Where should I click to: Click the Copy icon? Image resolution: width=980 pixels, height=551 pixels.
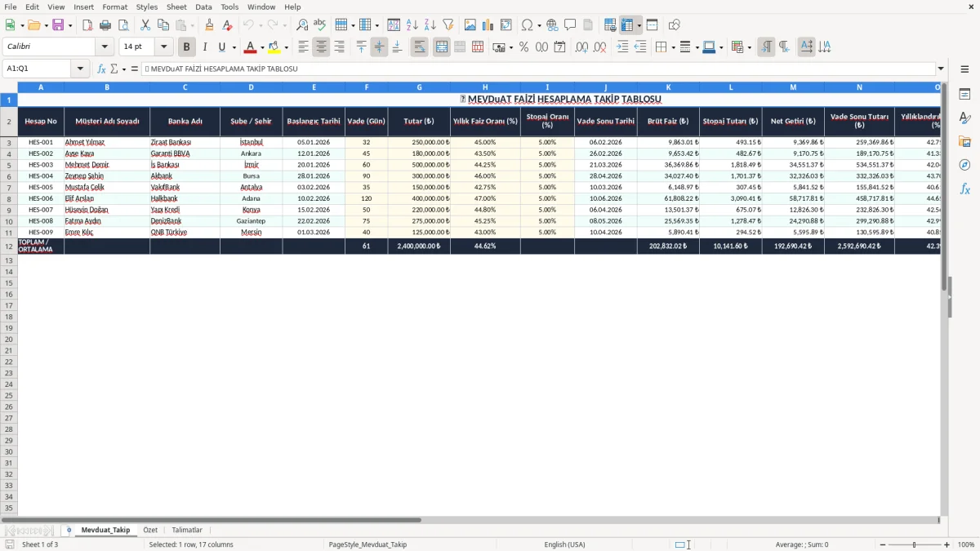click(163, 25)
